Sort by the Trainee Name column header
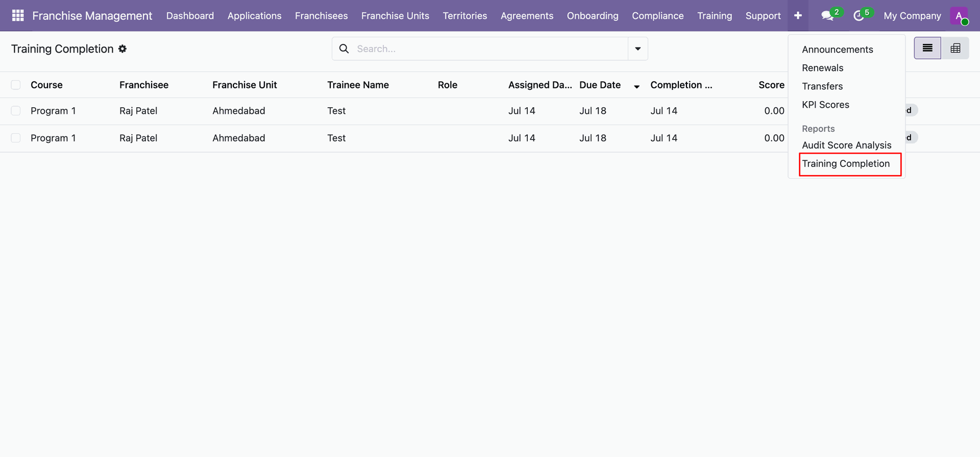Image resolution: width=980 pixels, height=457 pixels. 358,85
